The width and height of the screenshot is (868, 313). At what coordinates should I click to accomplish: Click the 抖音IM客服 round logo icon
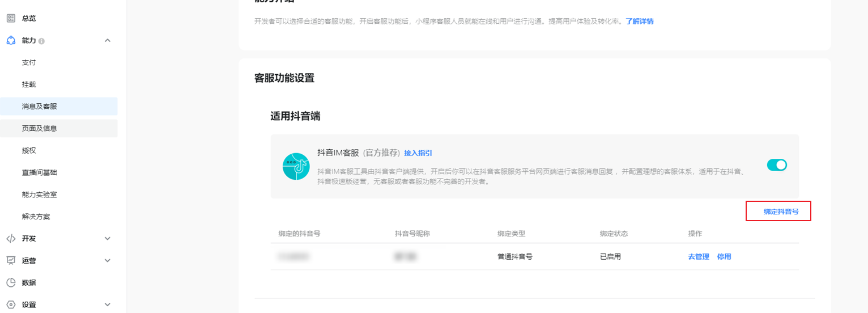pos(296,167)
